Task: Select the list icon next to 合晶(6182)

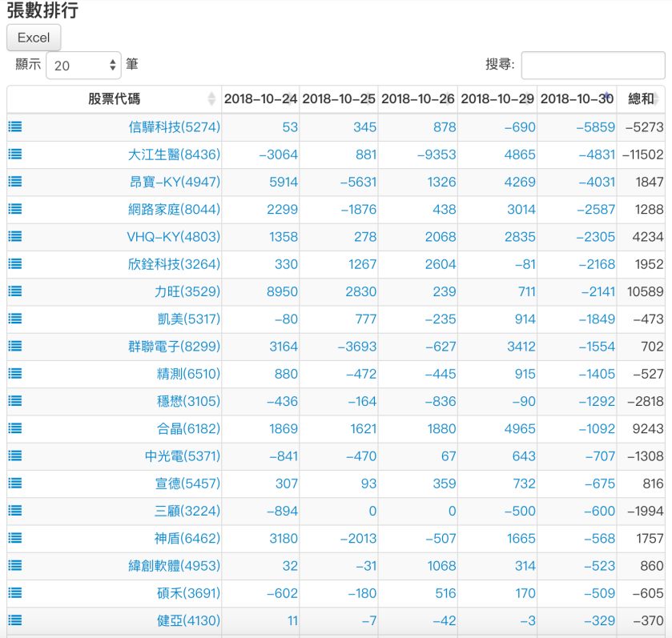Action: tap(14, 428)
